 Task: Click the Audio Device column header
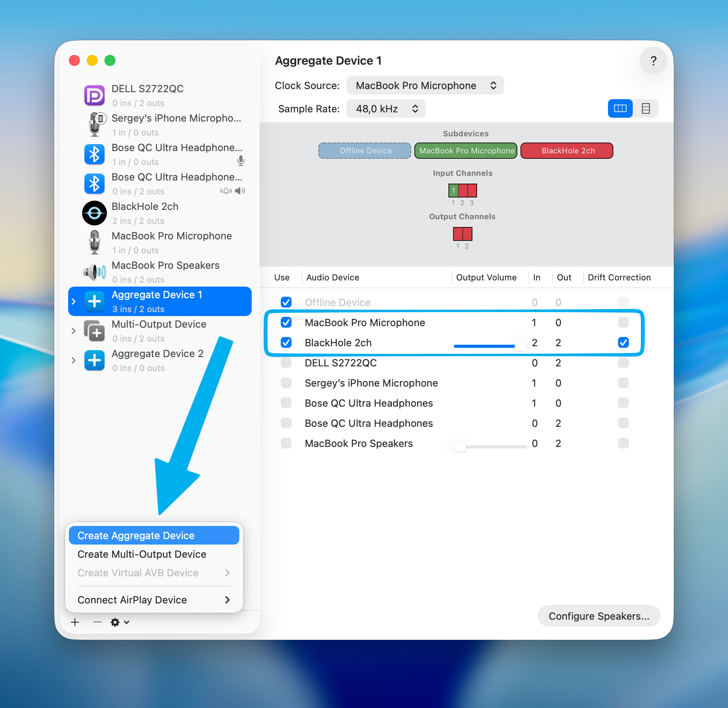click(333, 277)
